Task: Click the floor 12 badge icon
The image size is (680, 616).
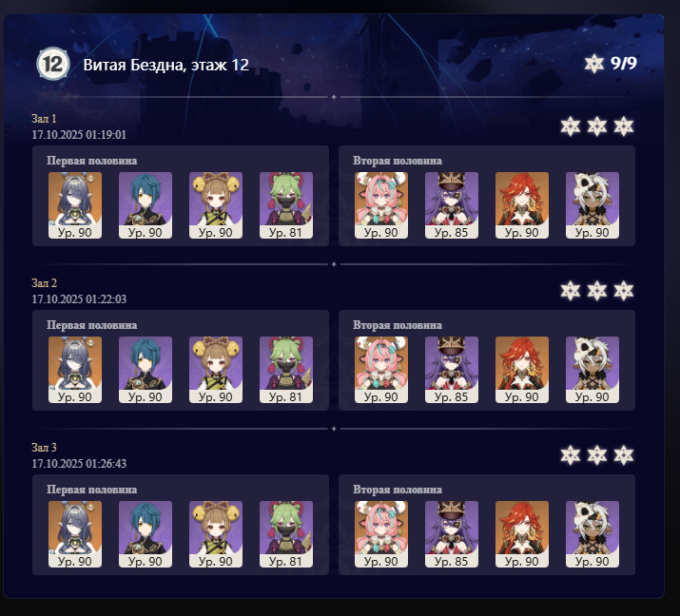Action: [x=53, y=64]
